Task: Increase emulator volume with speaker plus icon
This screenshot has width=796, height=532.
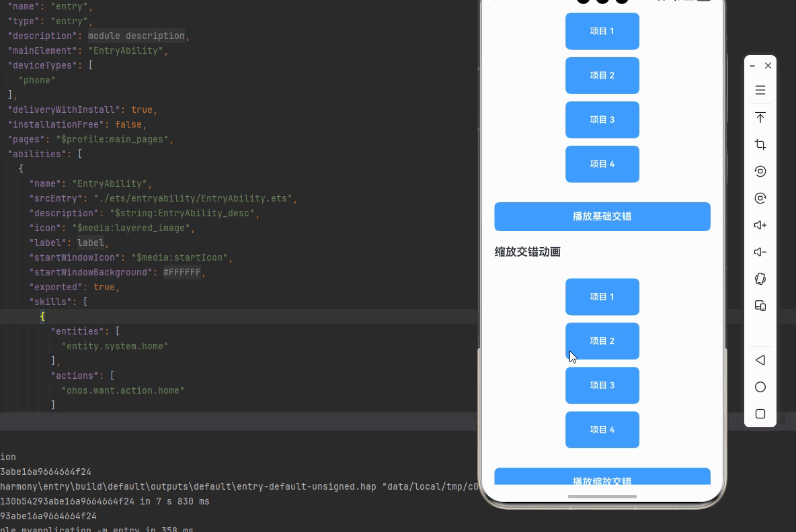Action: (760, 225)
